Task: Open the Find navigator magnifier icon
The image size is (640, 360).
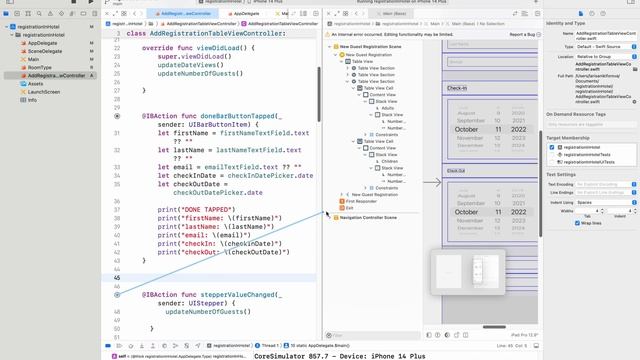Action: click(x=39, y=13)
